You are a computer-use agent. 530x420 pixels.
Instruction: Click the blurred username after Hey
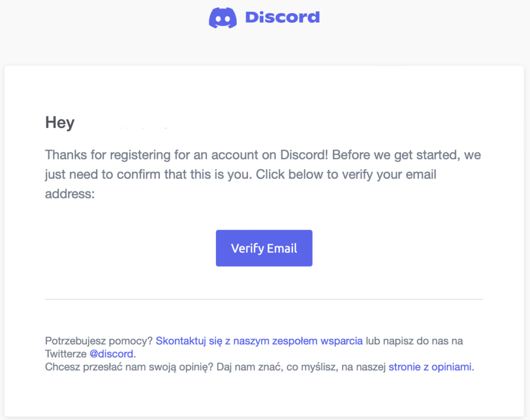pos(130,125)
